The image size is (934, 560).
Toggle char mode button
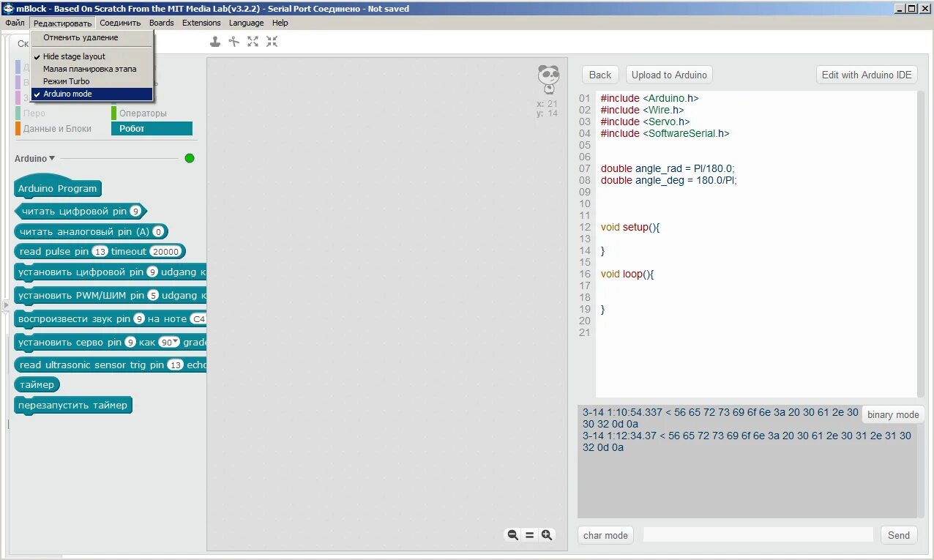click(605, 535)
